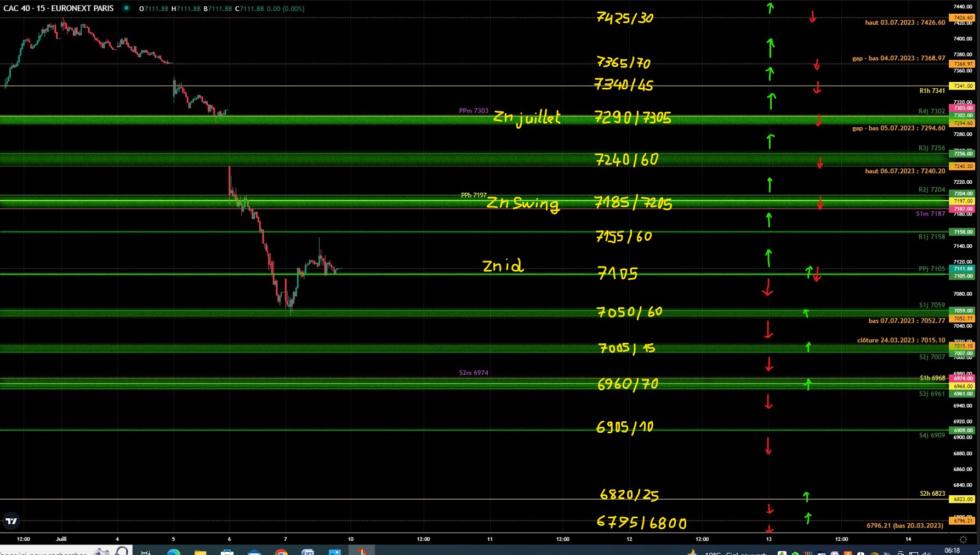Launch Google Chrome from the taskbar
Image resolution: width=980 pixels, height=555 pixels.
tap(281, 552)
